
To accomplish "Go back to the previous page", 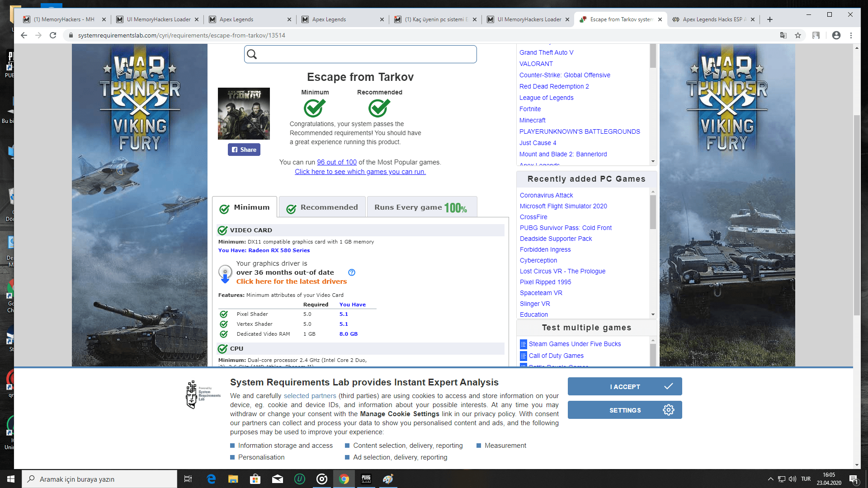I will (24, 35).
